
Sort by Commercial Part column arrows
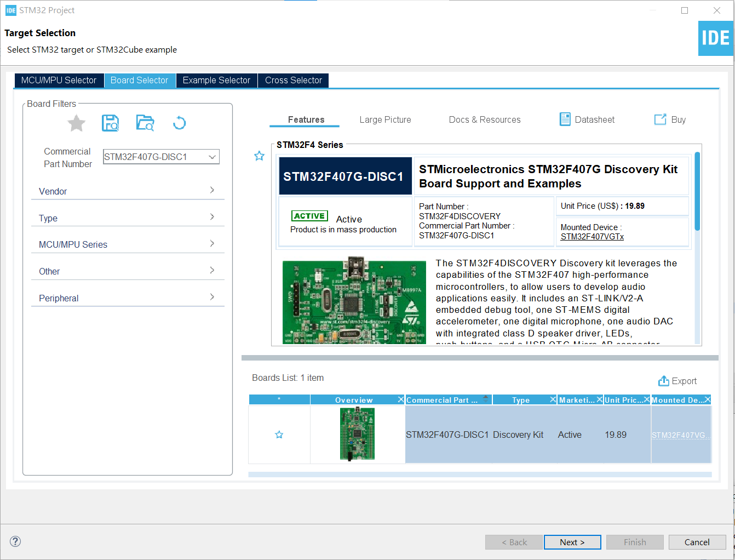(x=486, y=399)
